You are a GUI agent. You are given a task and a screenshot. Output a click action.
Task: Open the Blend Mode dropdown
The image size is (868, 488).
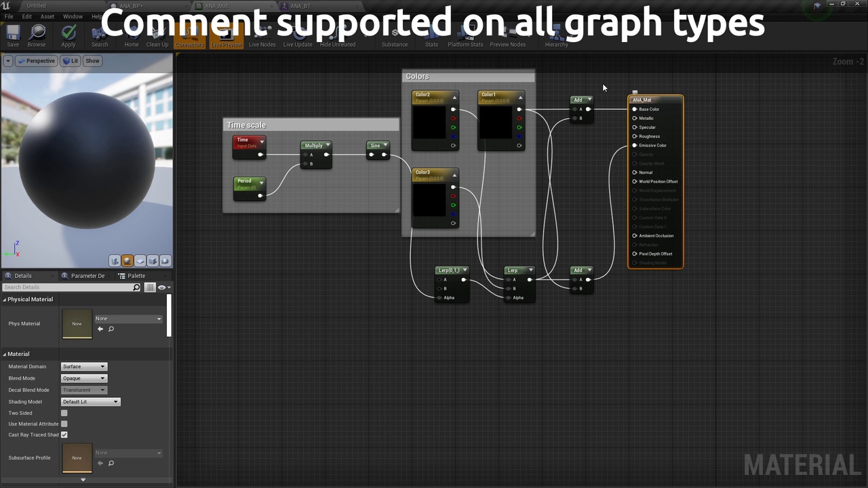(84, 378)
